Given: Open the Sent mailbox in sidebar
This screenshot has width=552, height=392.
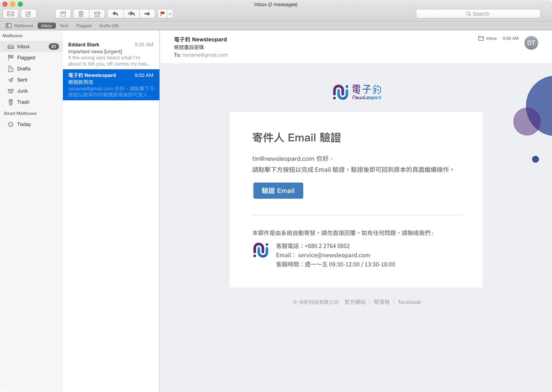Looking at the screenshot, I should click(31, 80).
